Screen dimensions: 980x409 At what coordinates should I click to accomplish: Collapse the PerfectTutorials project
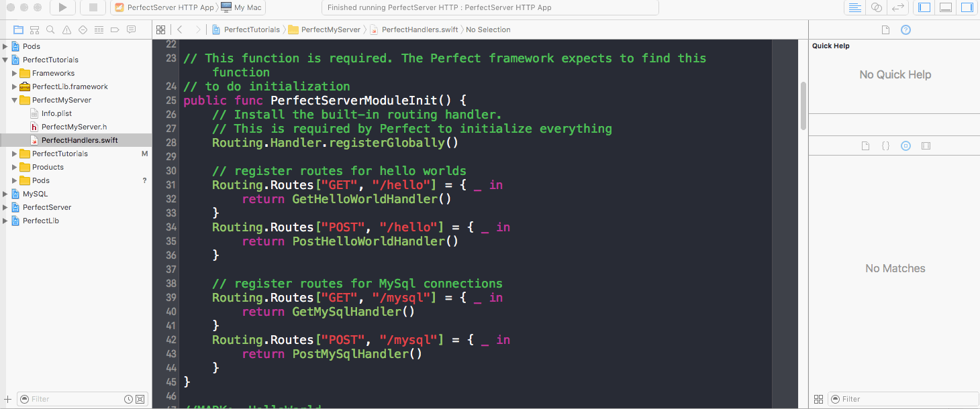5,60
